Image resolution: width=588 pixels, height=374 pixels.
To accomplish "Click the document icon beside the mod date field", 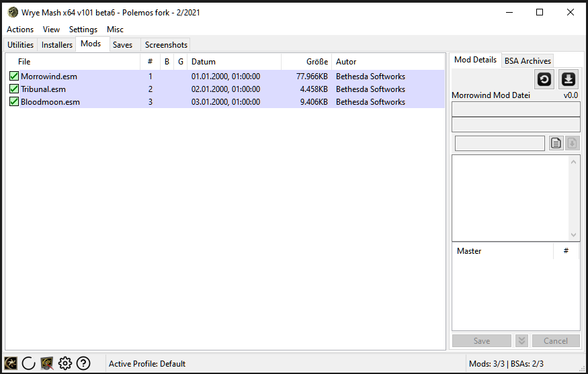I will click(556, 143).
